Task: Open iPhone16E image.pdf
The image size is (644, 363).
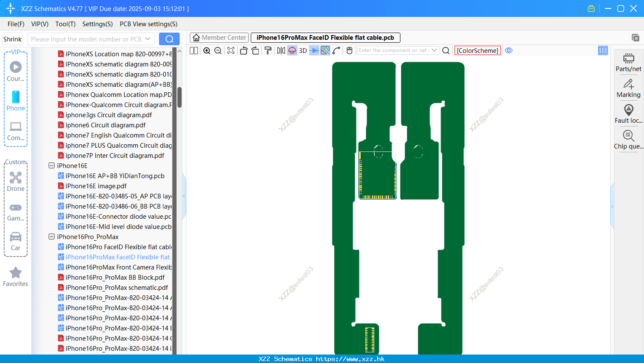Action: click(x=92, y=186)
